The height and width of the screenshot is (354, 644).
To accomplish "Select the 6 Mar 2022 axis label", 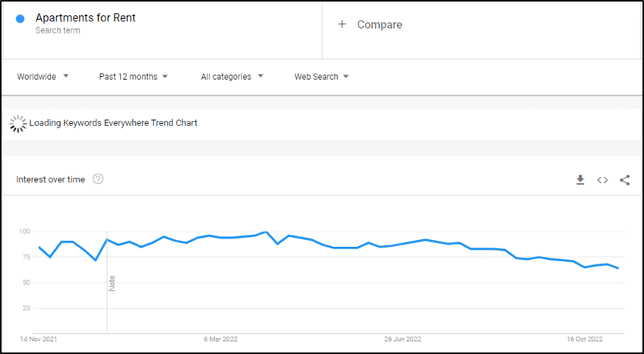I will click(220, 340).
